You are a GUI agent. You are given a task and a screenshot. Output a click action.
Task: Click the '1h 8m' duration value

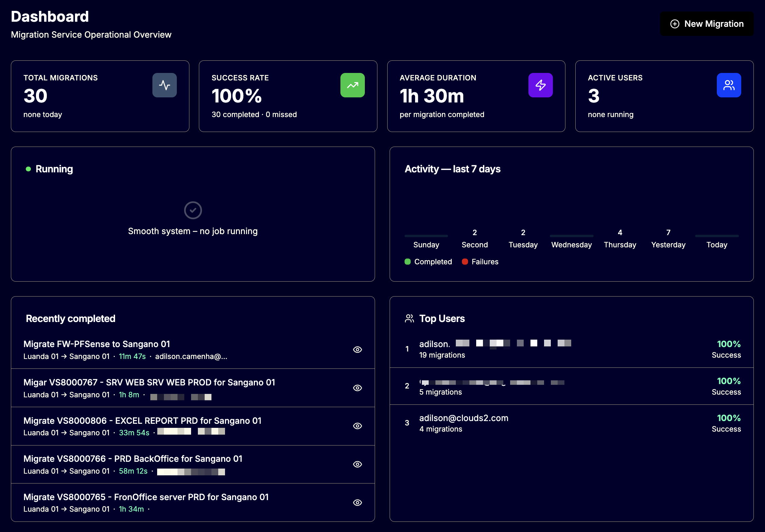coord(129,395)
